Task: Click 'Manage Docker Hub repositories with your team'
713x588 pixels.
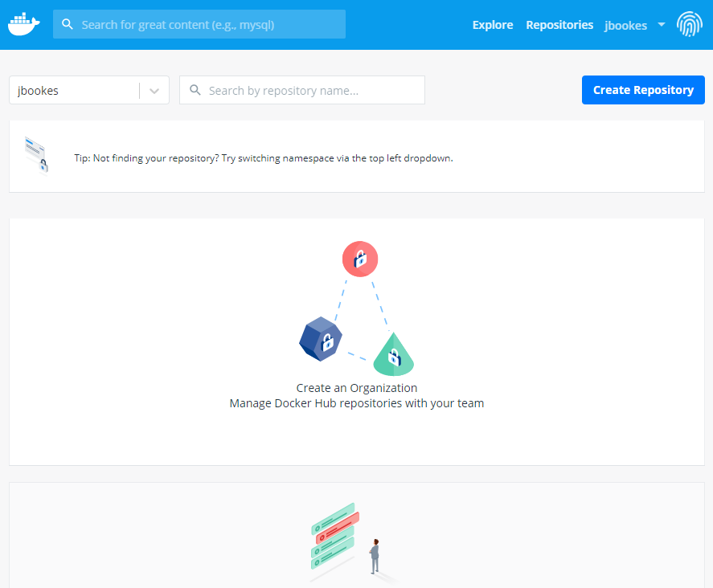Action: pos(357,403)
